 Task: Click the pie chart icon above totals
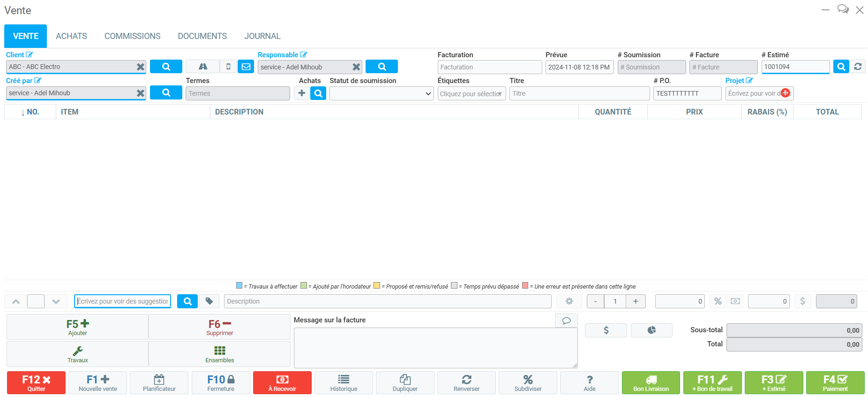[651, 330]
